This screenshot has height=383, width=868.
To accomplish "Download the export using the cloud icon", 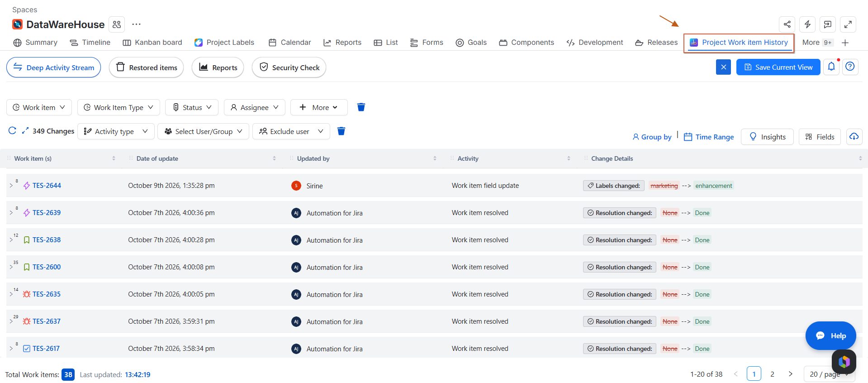I will 854,137.
